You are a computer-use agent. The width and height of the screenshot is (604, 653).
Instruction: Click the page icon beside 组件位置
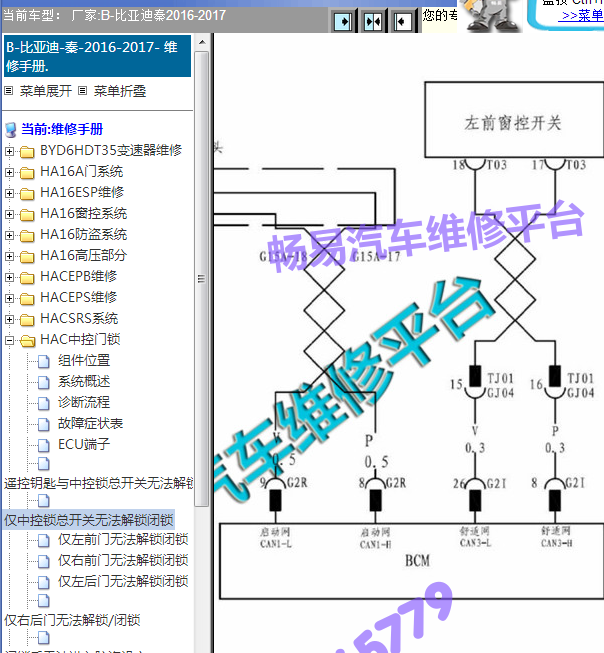(44, 361)
